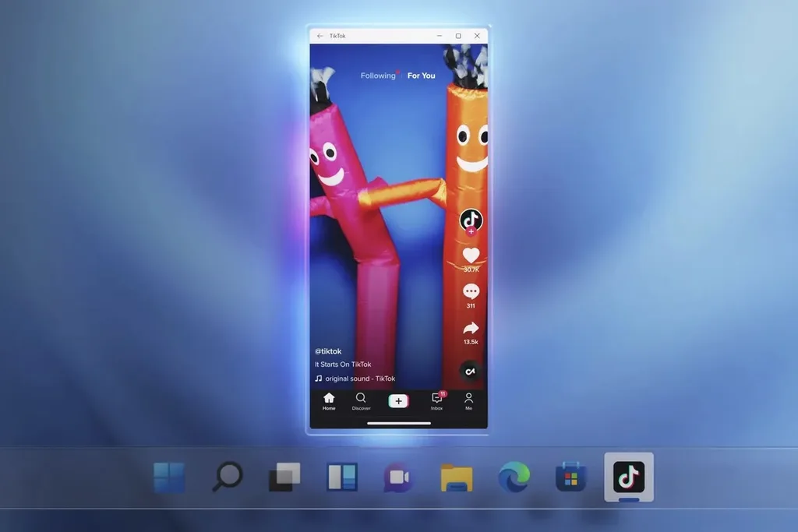
Task: Open comments via the speech bubble icon
Action: point(471,291)
